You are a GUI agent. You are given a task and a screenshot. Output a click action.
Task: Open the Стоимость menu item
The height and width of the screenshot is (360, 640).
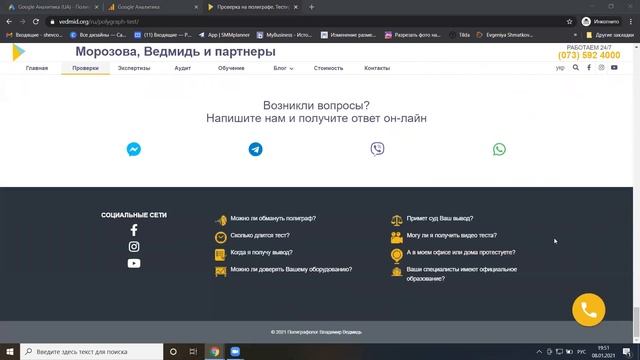[328, 68]
